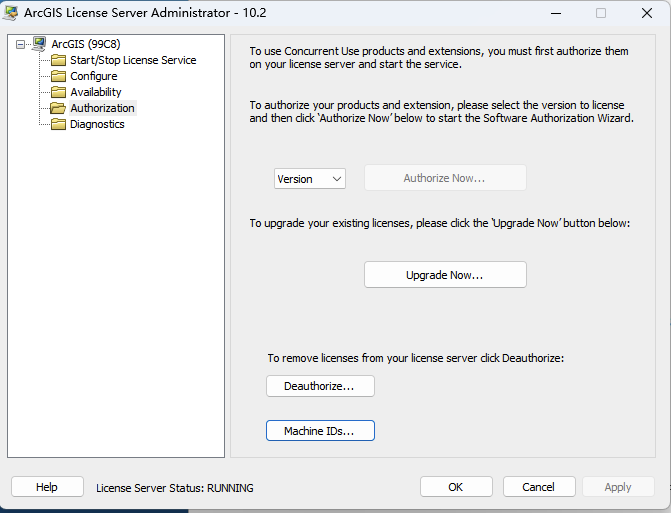Minimize the License Server Administrator window
The image size is (671, 513).
(x=556, y=13)
